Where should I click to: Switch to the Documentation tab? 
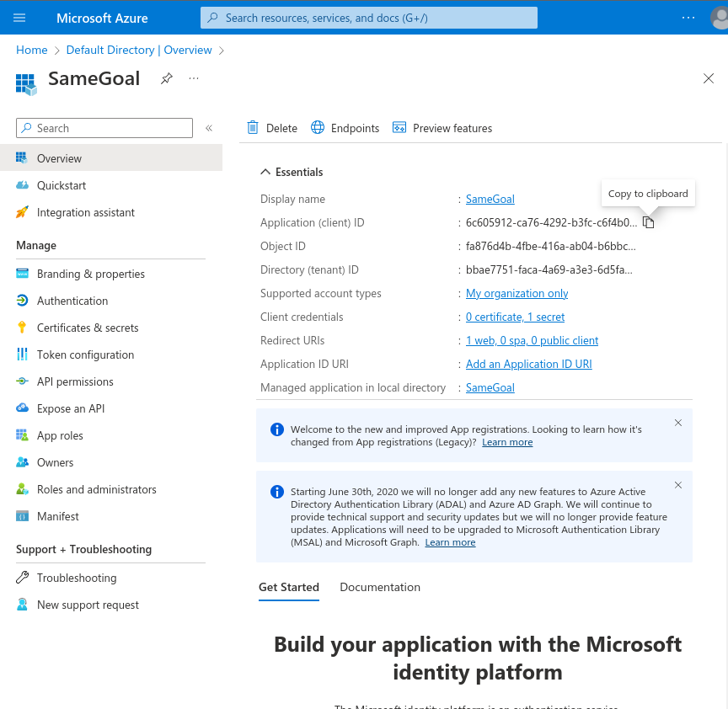click(380, 588)
